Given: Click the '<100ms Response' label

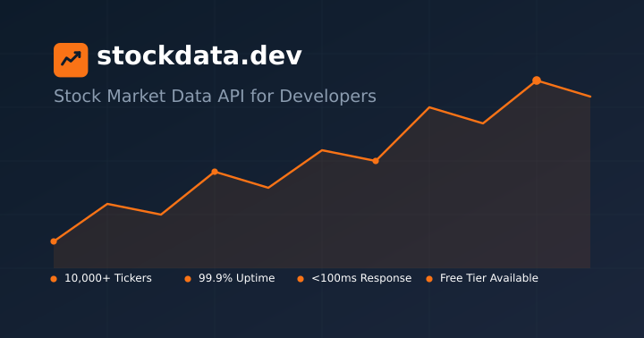Looking at the screenshot, I should pyautogui.click(x=361, y=278).
